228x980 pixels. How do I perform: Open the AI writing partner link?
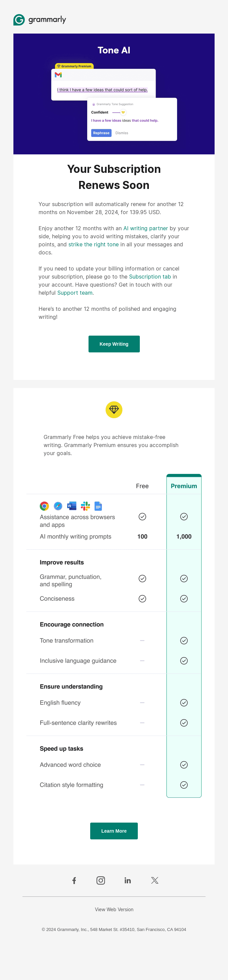[x=146, y=228]
